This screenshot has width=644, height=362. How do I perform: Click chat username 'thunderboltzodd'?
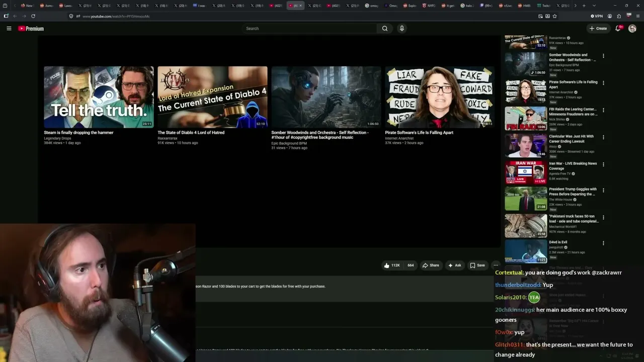518,285
